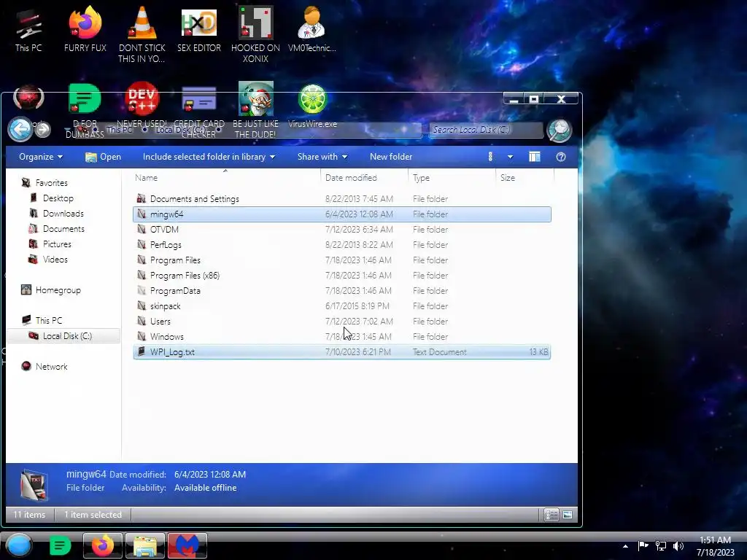Click the volume speaker tray icon
Image resolution: width=747 pixels, height=560 pixels.
[x=678, y=545]
